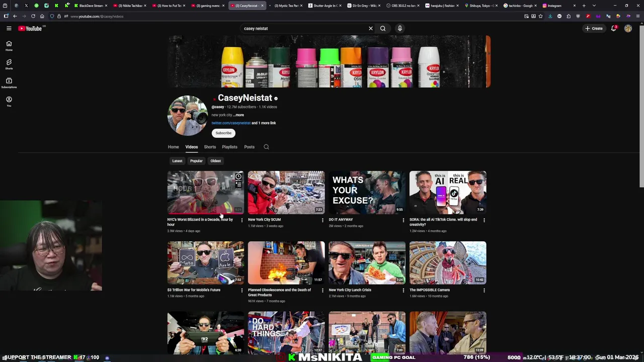Image resolution: width=644 pixels, height=362 pixels.
Task: Open the 'and 1 more link' text
Action: point(264,123)
